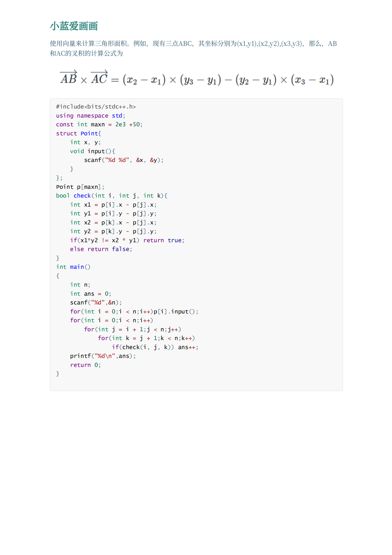Select the 'if(check(i, j, k)) ans++;' line
Screen dimensions: 392x555
tap(155, 347)
